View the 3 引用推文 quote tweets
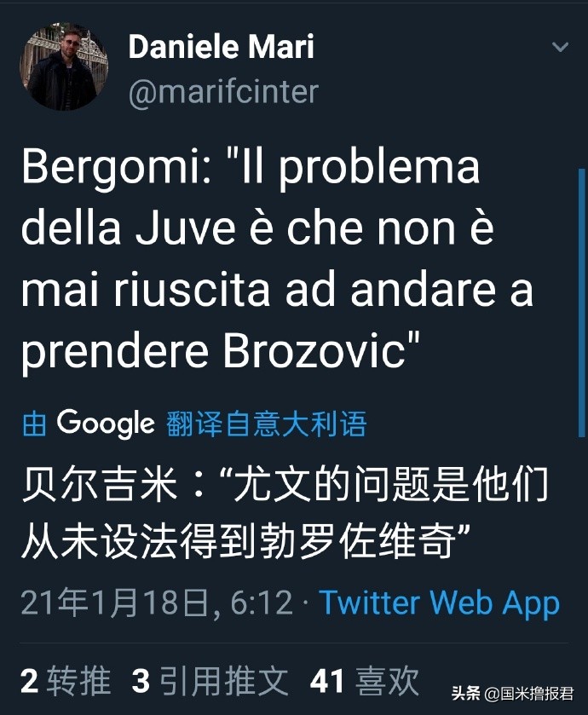Viewport: 588px width, 715px height. [x=210, y=681]
